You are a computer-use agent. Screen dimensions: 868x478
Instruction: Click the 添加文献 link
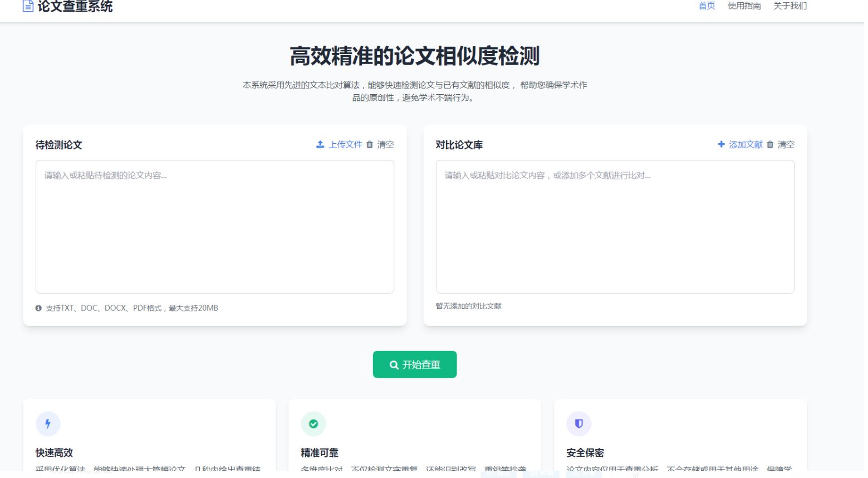click(746, 144)
